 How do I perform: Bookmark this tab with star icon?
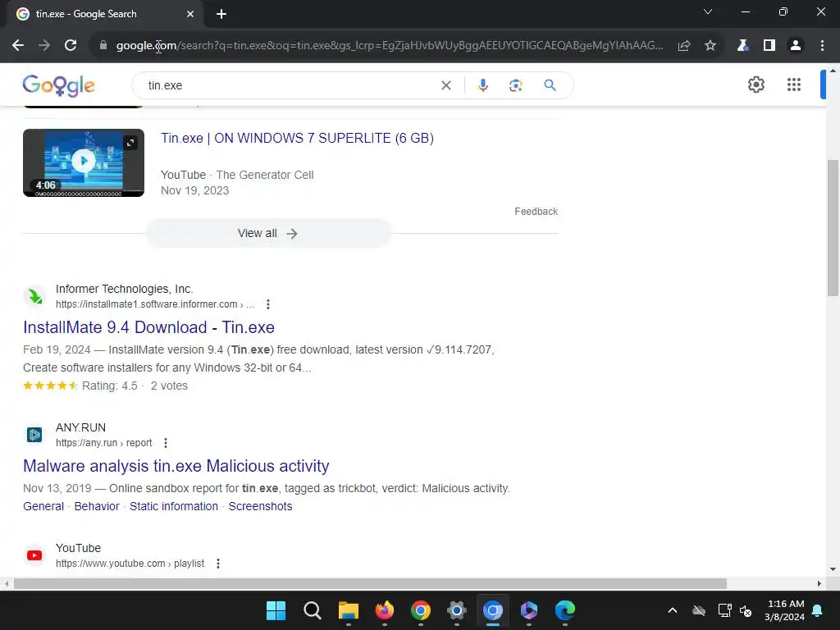(710, 46)
